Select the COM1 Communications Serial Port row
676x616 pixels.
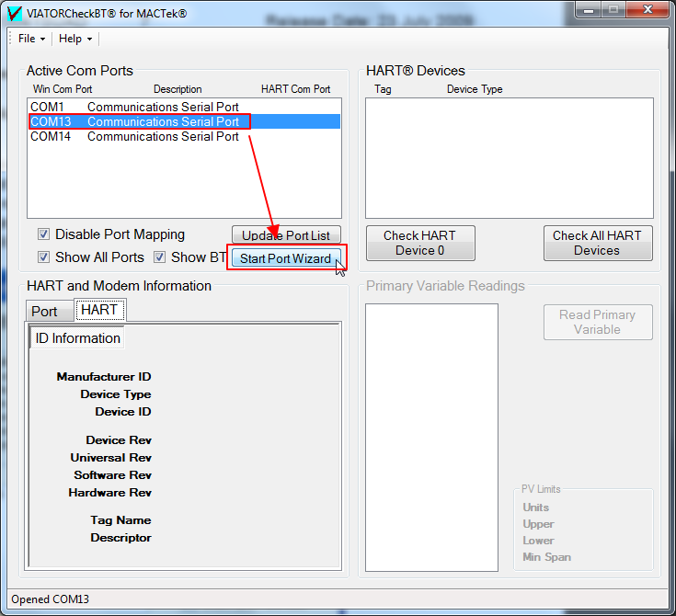185,107
